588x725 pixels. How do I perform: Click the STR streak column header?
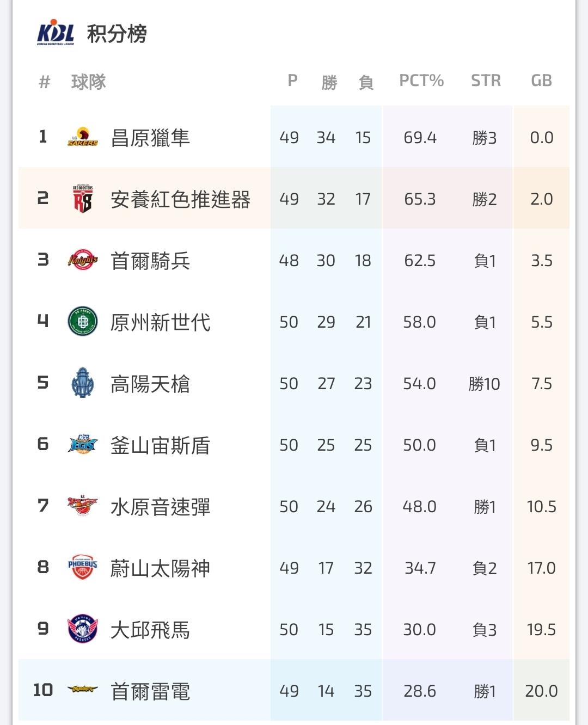(x=486, y=81)
